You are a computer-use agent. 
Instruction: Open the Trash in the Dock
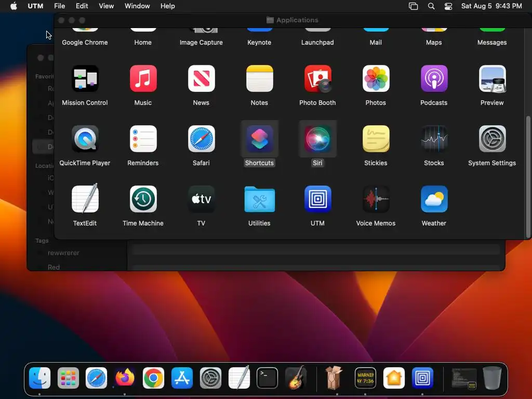(x=492, y=378)
